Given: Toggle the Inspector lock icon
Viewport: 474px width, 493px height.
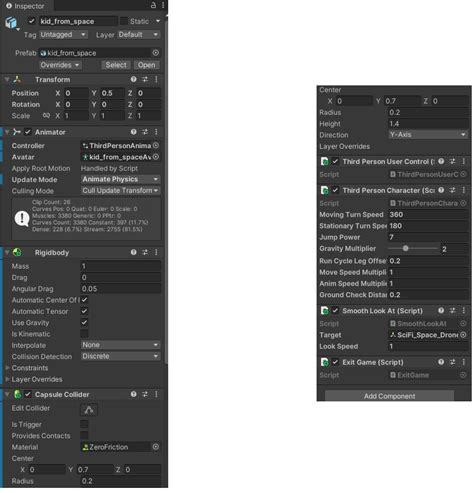Looking at the screenshot, I should pyautogui.click(x=153, y=5).
